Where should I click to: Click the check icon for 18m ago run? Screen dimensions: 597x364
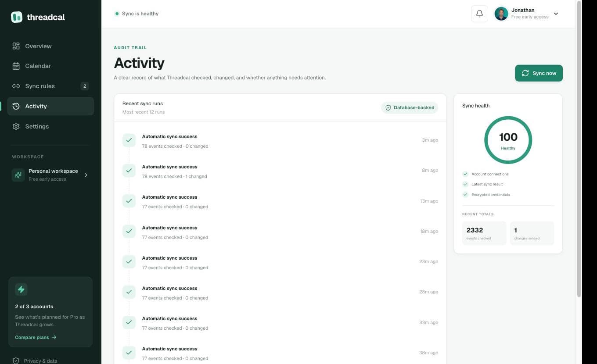pos(129,231)
